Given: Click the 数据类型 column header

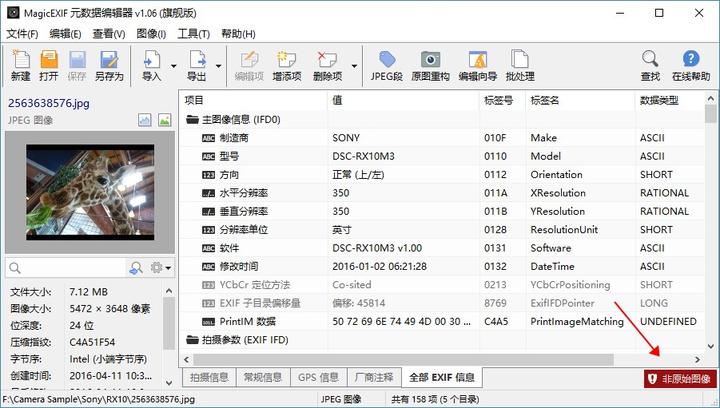Looking at the screenshot, I should [x=670, y=101].
